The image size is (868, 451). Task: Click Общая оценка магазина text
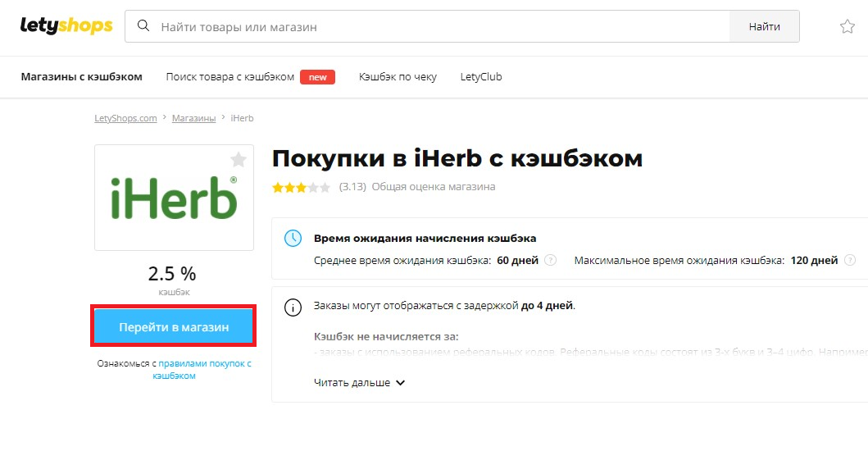coord(434,187)
